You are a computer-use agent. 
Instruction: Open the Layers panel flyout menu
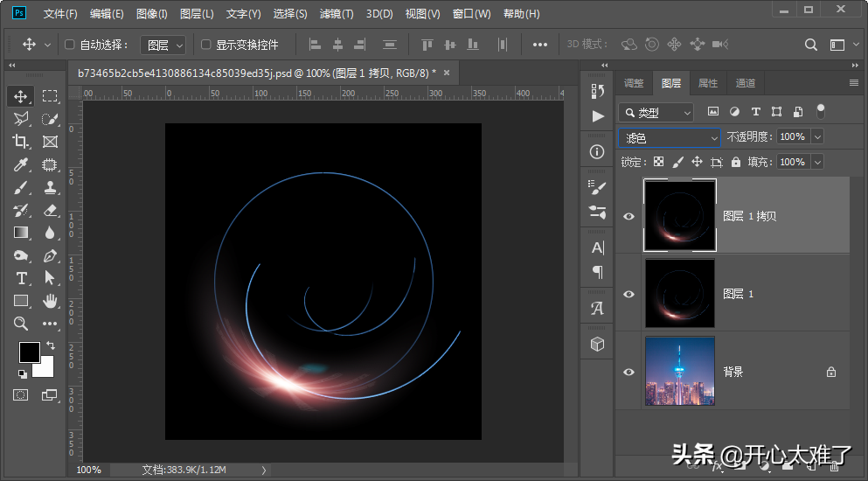854,83
